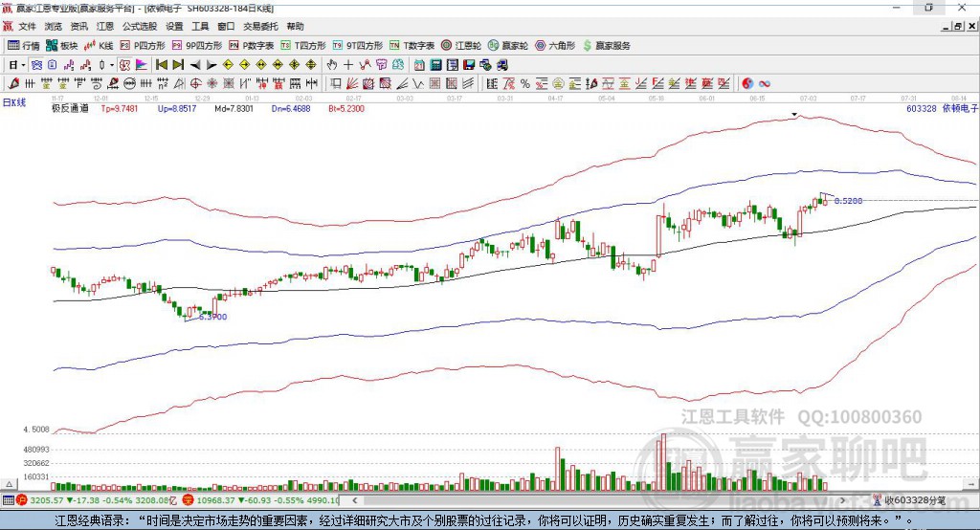Click the Md=7.8301 indicator value

[x=234, y=108]
